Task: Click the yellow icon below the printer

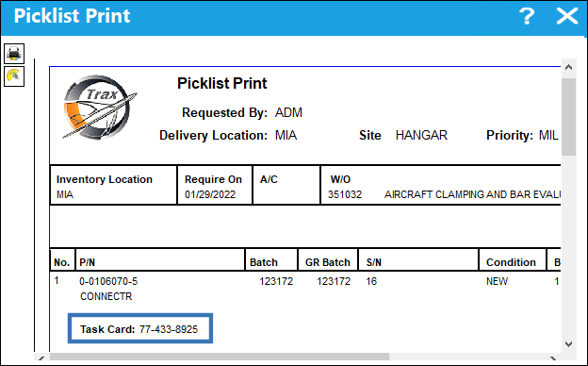Action: (x=14, y=76)
